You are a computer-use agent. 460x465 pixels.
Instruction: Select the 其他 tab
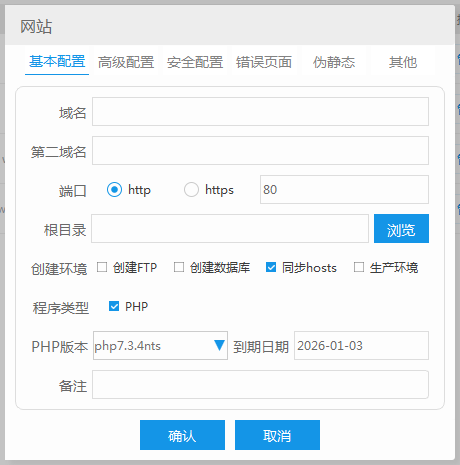click(x=403, y=62)
